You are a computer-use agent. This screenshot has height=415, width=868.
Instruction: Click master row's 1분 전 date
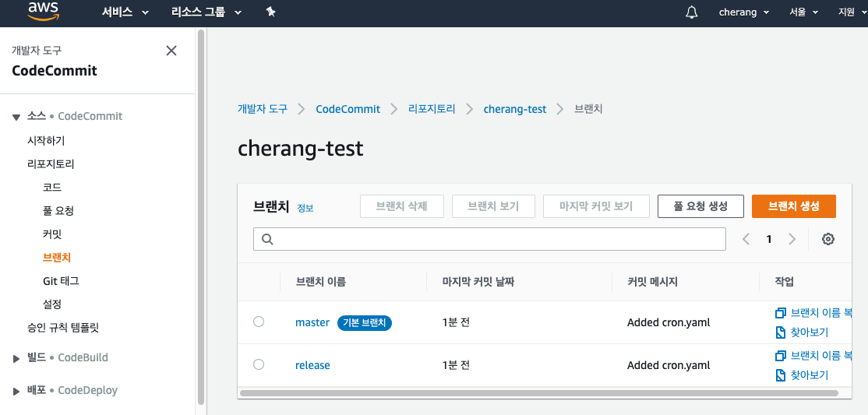(x=456, y=322)
